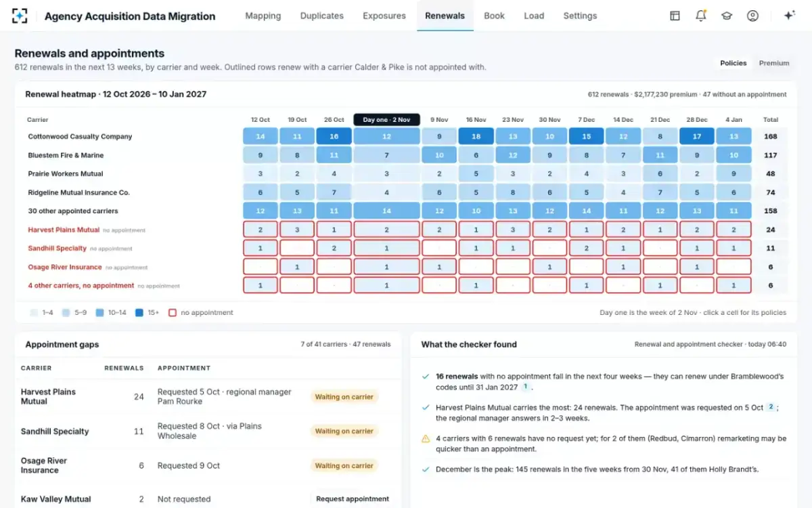
Task: Click the checkmark beside 'December is the peak'
Action: point(426,469)
